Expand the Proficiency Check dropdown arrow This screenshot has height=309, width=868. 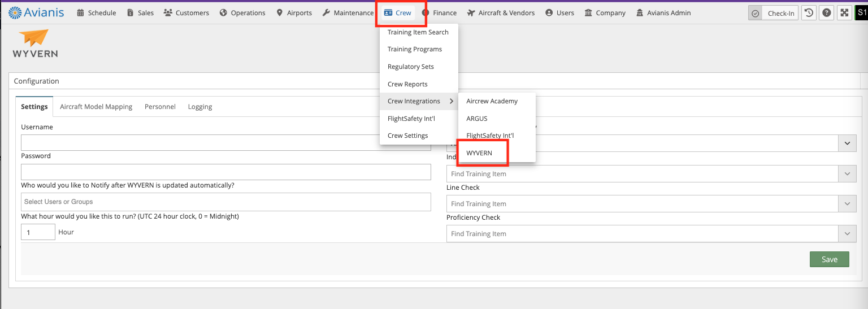(x=847, y=234)
